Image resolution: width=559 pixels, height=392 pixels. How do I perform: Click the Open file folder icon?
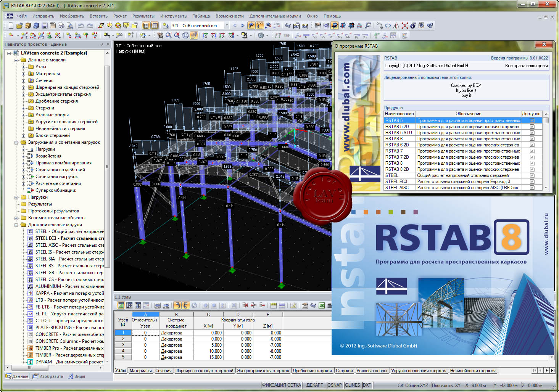[x=19, y=26]
